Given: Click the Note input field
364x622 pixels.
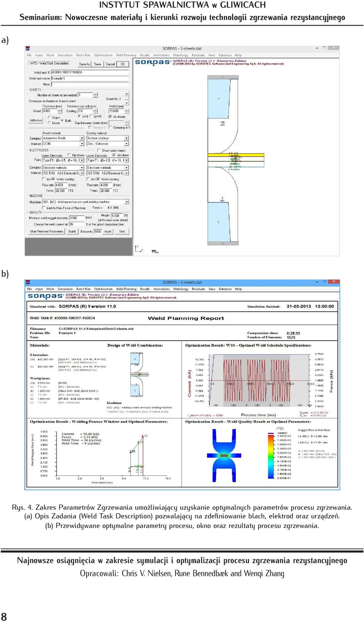Looking at the screenshot, I should [x=90, y=84].
